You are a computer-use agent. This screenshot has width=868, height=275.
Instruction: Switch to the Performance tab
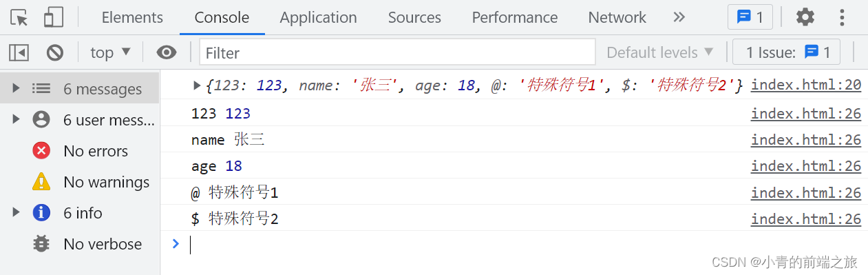pyautogui.click(x=514, y=17)
